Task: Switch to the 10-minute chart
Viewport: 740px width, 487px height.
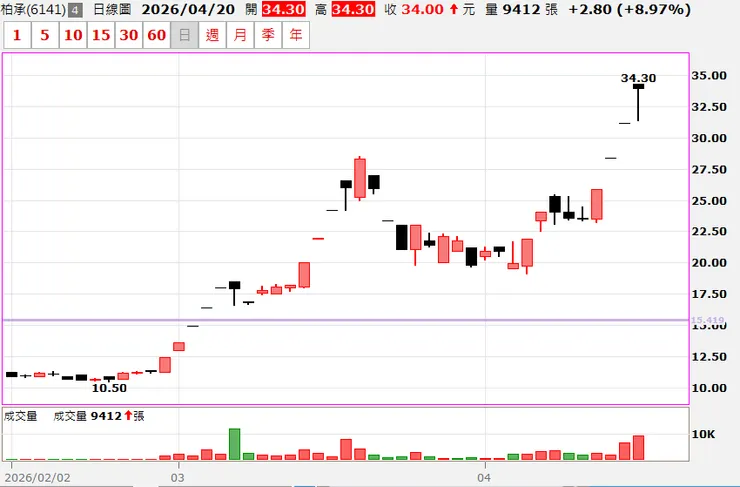Action: pyautogui.click(x=73, y=35)
